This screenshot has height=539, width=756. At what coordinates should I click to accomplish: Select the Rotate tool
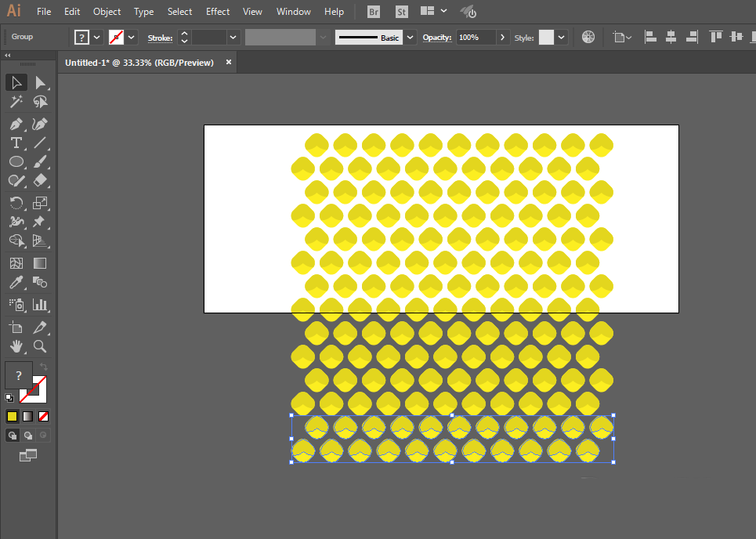pos(16,203)
